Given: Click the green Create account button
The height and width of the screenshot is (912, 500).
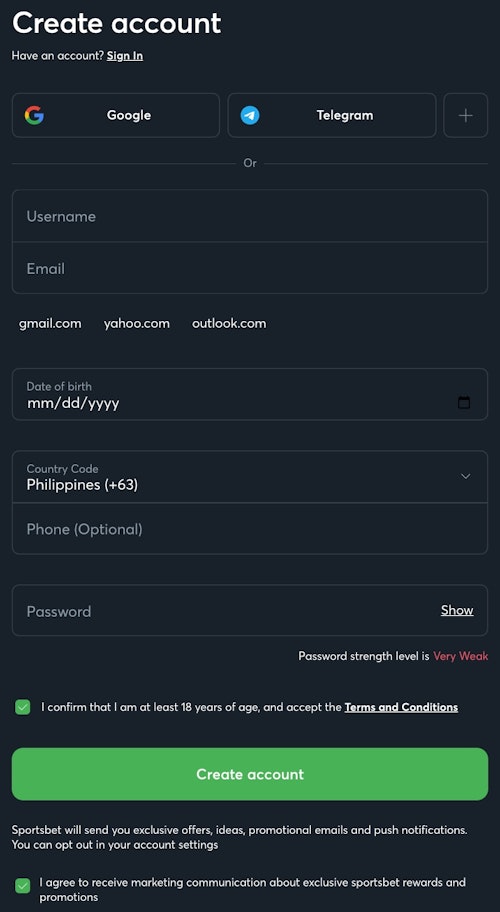Looking at the screenshot, I should click(x=250, y=774).
